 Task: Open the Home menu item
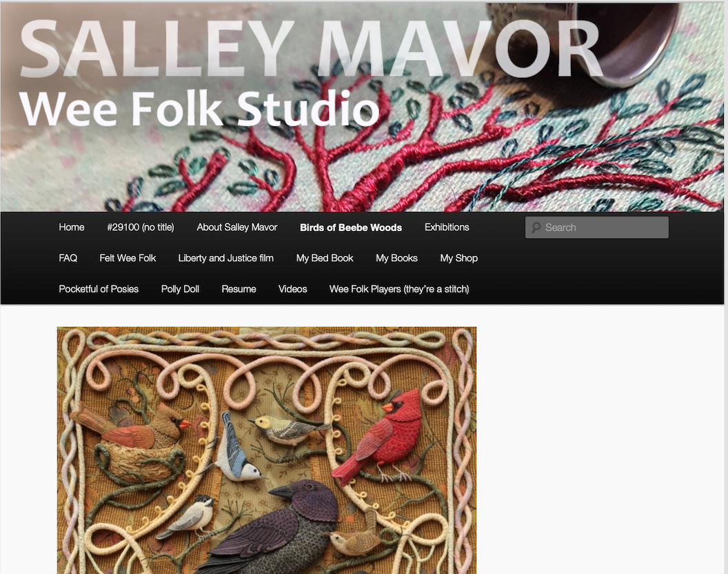click(72, 227)
